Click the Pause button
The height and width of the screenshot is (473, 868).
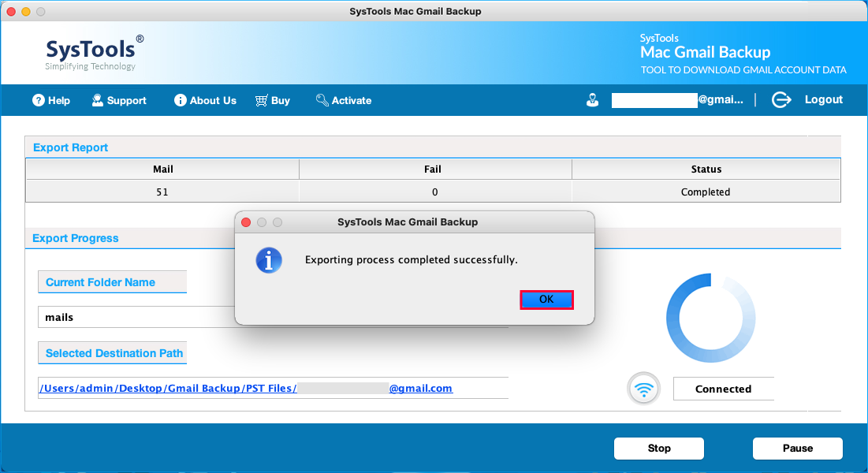[798, 448]
